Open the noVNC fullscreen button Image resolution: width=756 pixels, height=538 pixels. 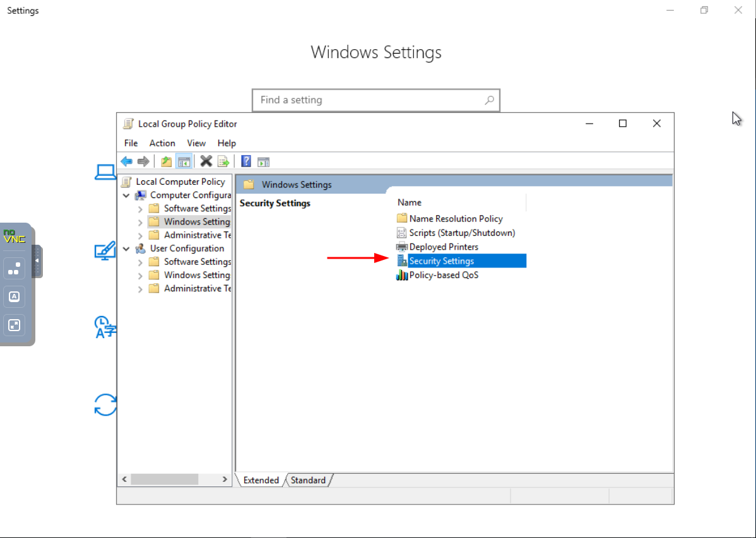pyautogui.click(x=14, y=325)
